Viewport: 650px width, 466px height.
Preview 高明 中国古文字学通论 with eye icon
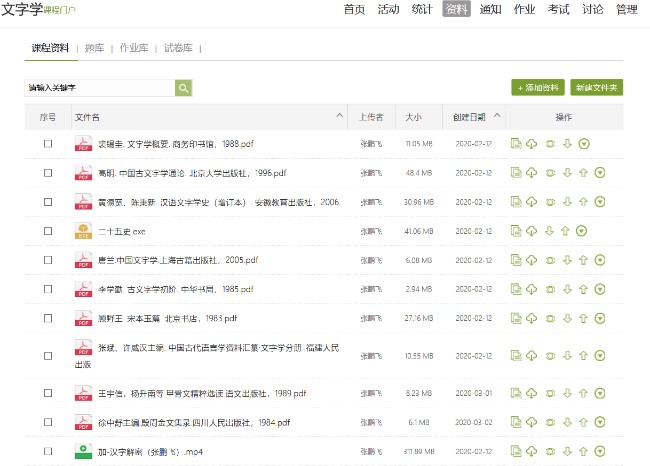point(549,173)
